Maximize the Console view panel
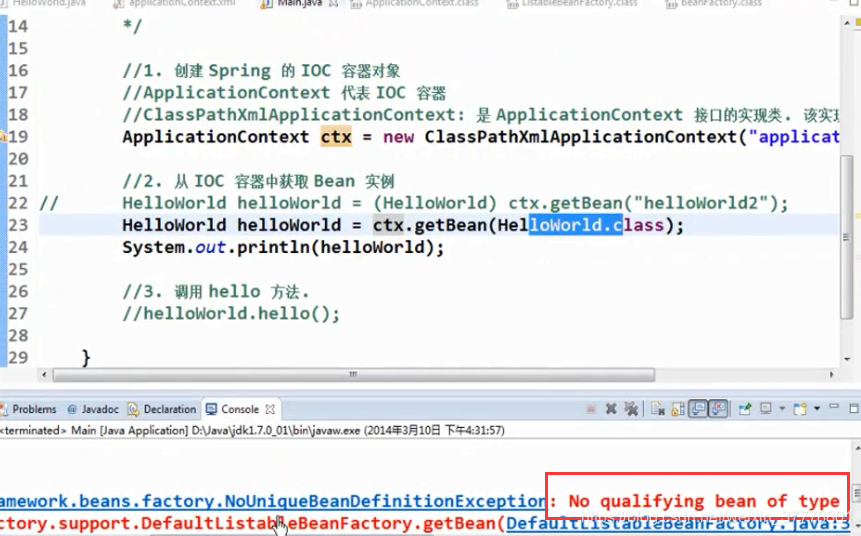861x536 pixels. (853, 409)
